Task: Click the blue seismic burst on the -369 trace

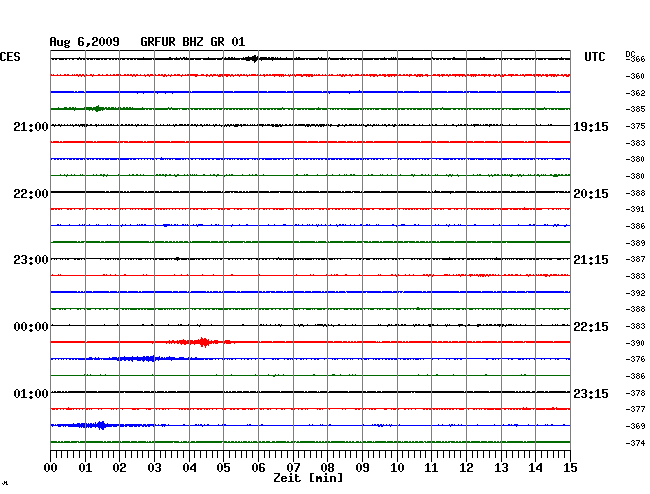Action: [x=99, y=425]
